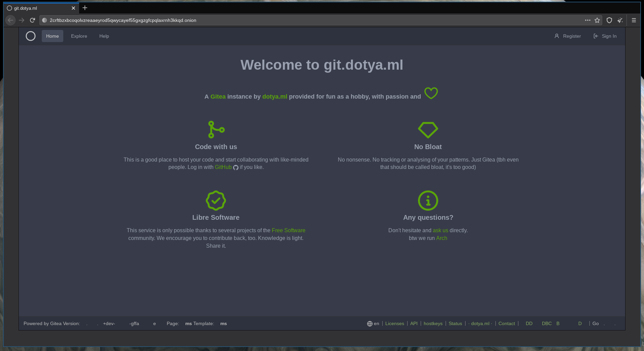Switch to the Explore menu item
644x351 pixels.
[79, 36]
